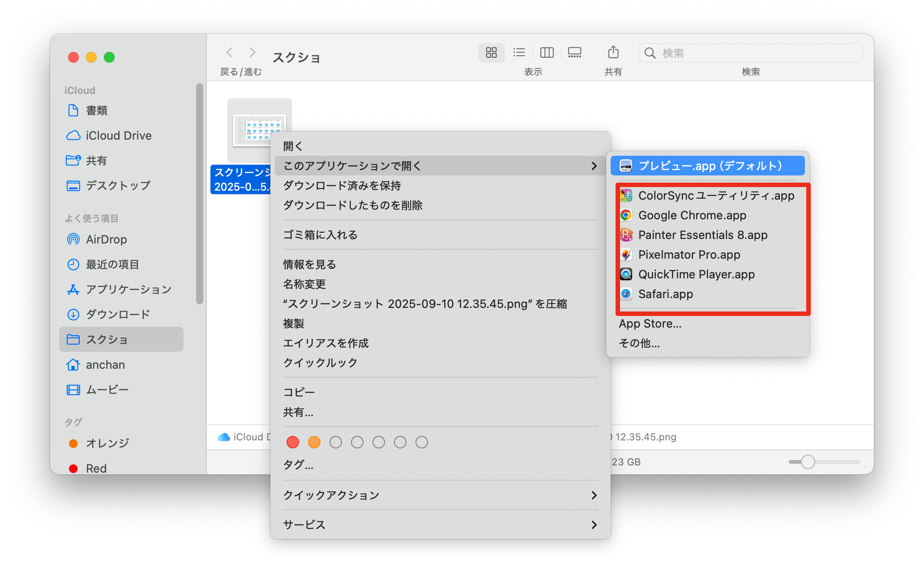Viewport: 924px width, 563px height.
Task: Click the search field
Action: coord(750,53)
